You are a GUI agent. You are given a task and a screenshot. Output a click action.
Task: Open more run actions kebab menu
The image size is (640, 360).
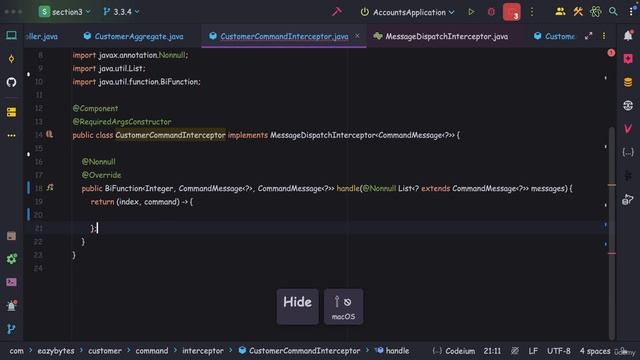(x=532, y=12)
